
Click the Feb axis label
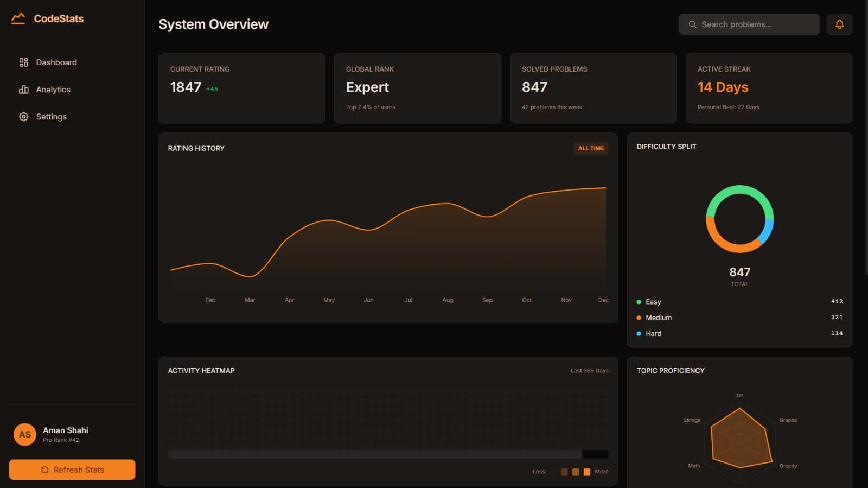[210, 300]
